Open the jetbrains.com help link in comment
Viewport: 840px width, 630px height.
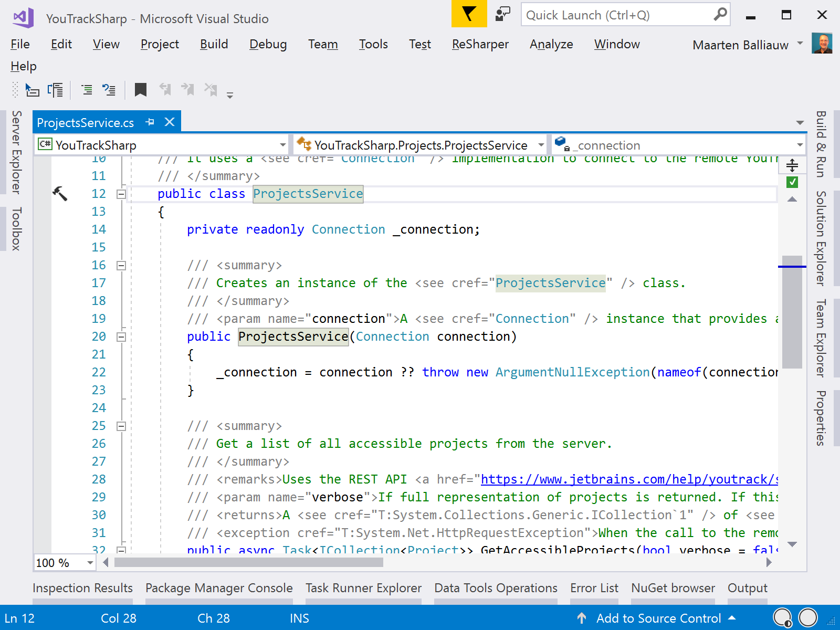point(629,479)
